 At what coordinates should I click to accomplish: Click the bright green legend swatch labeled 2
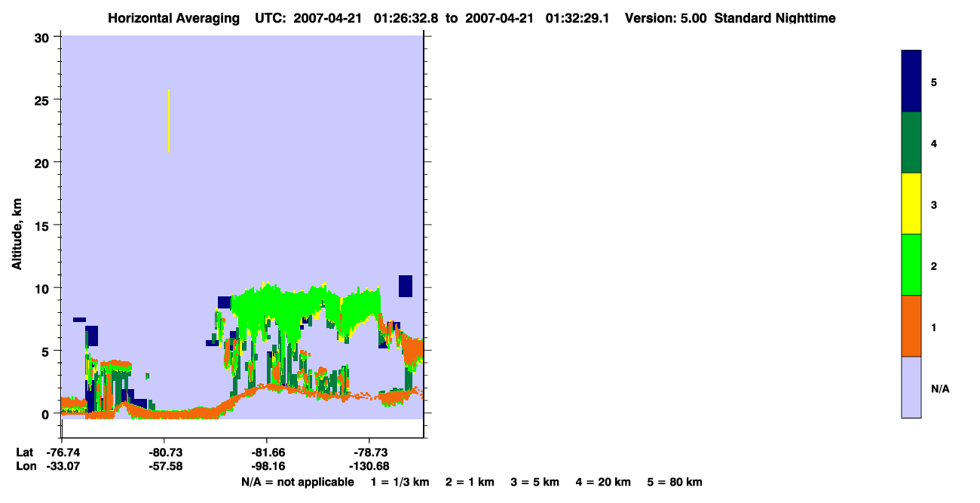911,265
